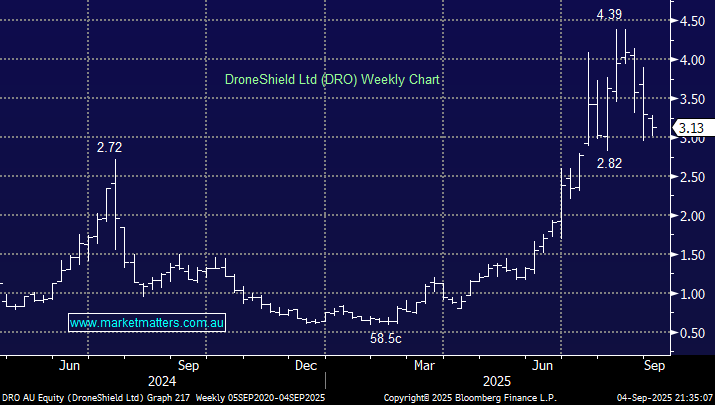Click the 58.5c low price label

click(386, 338)
